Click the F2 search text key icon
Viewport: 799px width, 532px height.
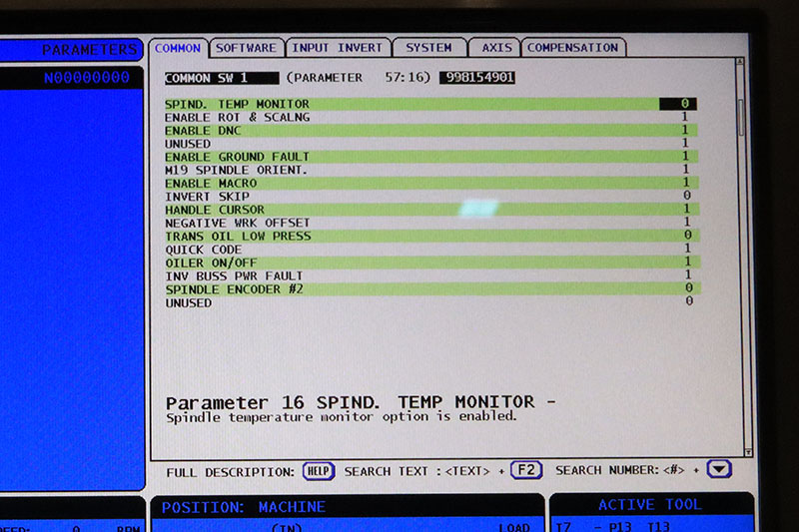(526, 470)
